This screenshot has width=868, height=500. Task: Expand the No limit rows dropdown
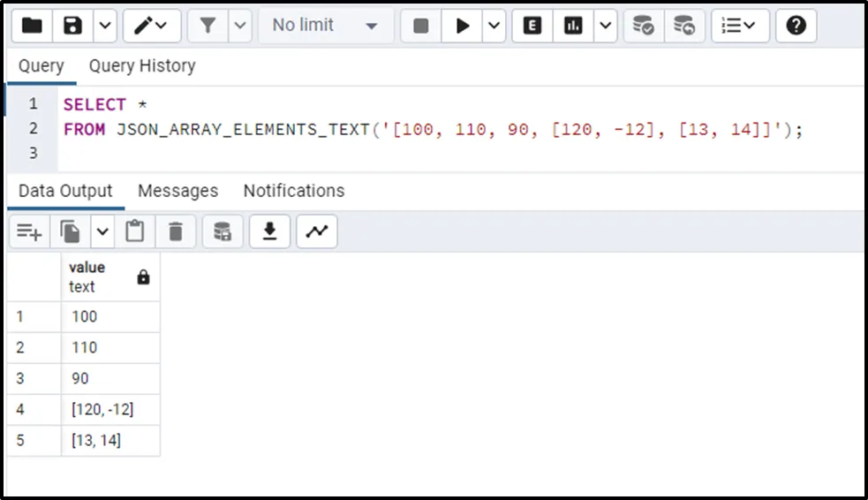(x=325, y=26)
